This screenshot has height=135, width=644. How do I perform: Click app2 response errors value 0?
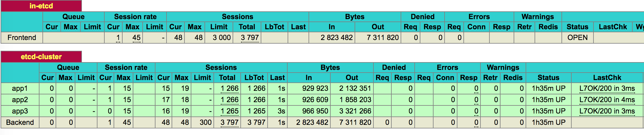pyautogui.click(x=476, y=100)
